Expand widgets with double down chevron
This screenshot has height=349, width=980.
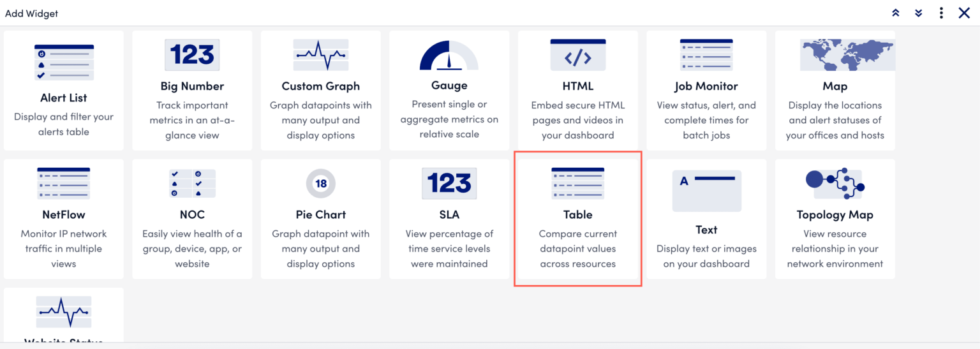919,13
